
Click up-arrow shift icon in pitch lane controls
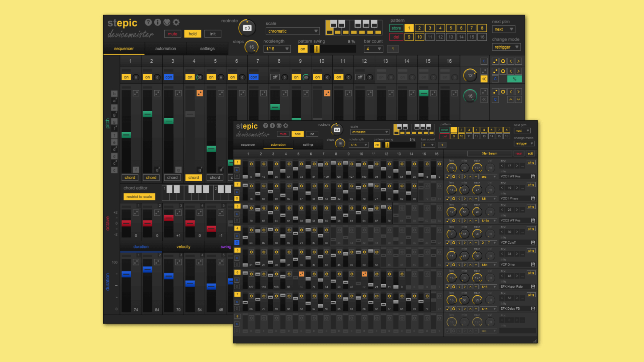coord(511,100)
